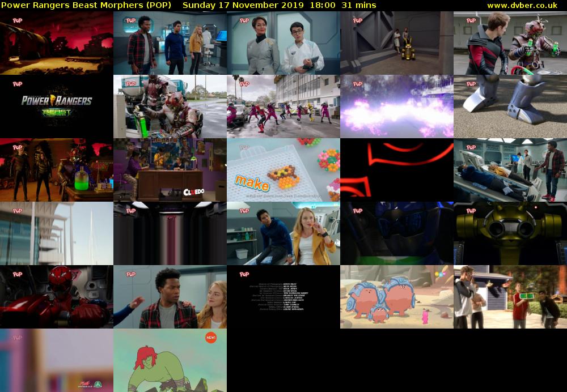The image size is (567, 392).
Task: Click the Power Rangers Beast Morphers logo thumbnail
Action: point(57,106)
